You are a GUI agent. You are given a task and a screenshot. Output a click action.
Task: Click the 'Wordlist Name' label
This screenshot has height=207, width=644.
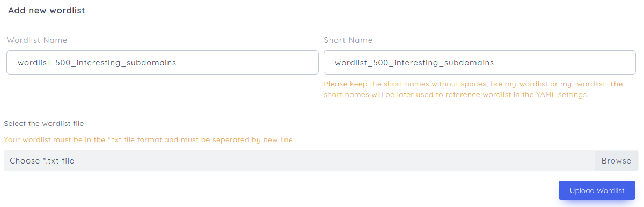[37, 40]
